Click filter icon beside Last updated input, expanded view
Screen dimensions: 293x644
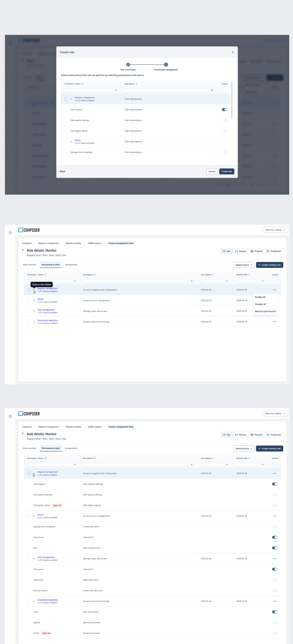click(227, 465)
